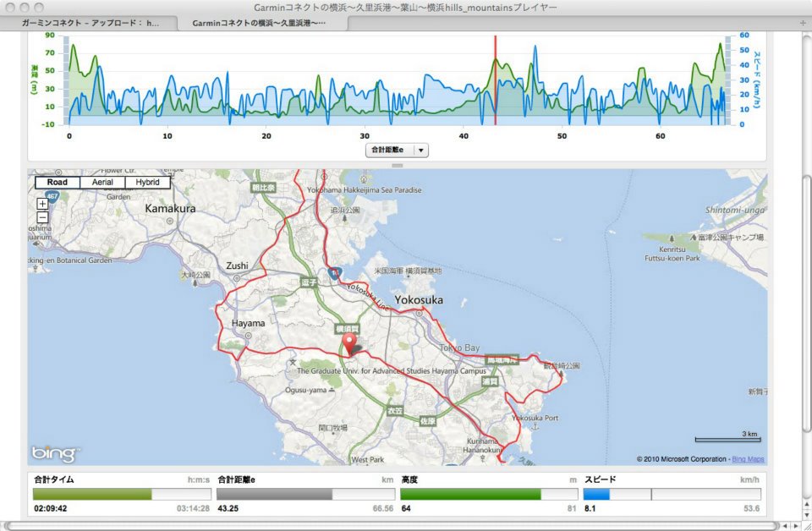Screen dimensions: 812x531
Task: Click the Kenritsu Futtsu-koen Park label
Action: click(672, 254)
